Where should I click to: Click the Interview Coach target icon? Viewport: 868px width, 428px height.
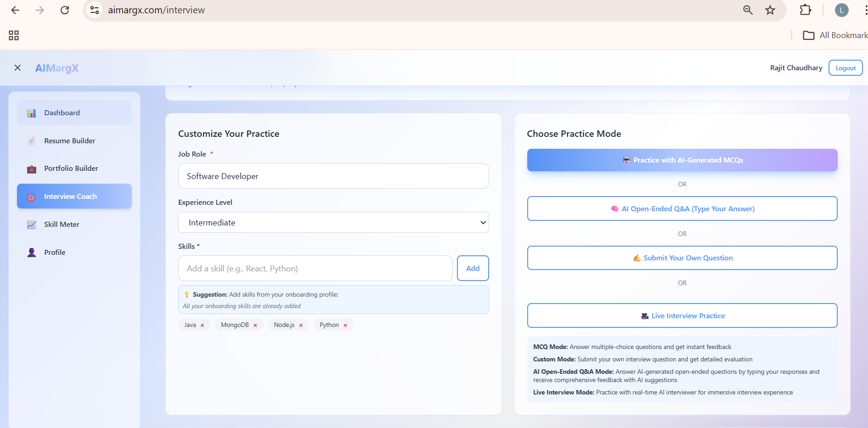(31, 197)
